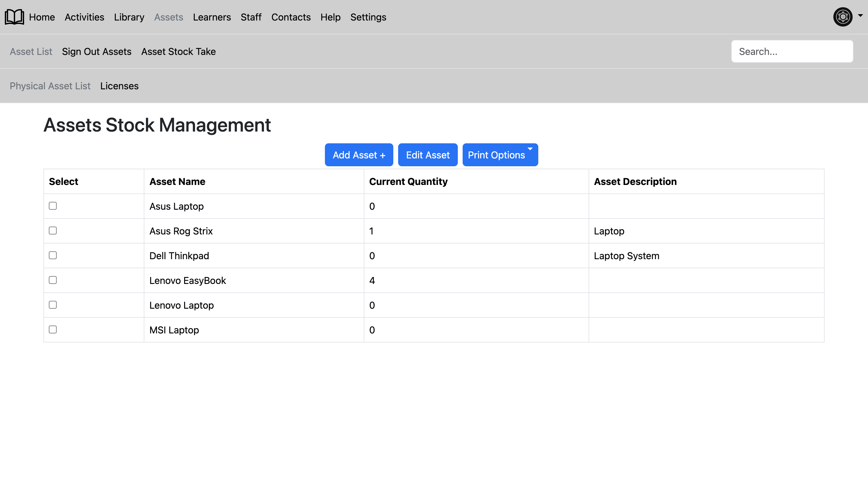This screenshot has height=490, width=868.
Task: Open the Sign Out Assets tab
Action: coord(97,51)
